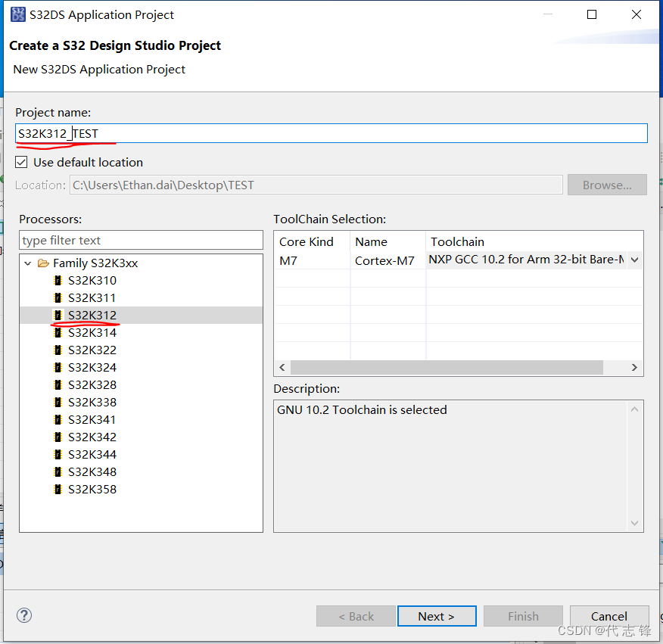Click the toolchain table horizontal scrollbar
The height and width of the screenshot is (644, 663).
(447, 368)
